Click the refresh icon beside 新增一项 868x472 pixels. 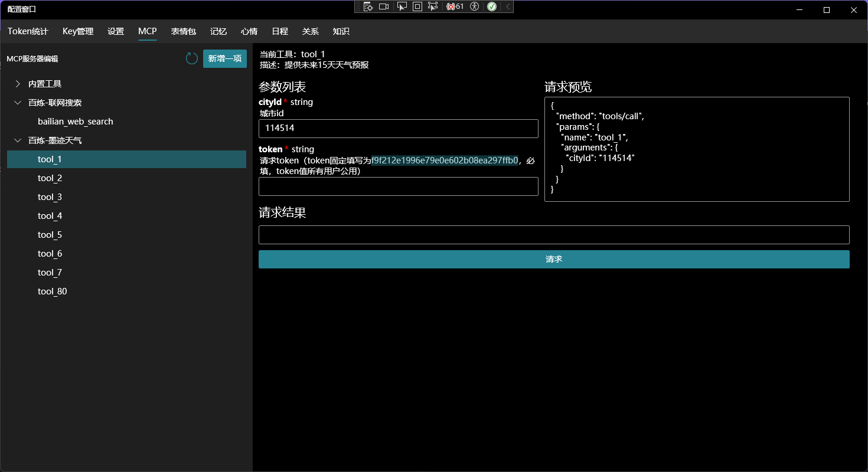pos(192,58)
